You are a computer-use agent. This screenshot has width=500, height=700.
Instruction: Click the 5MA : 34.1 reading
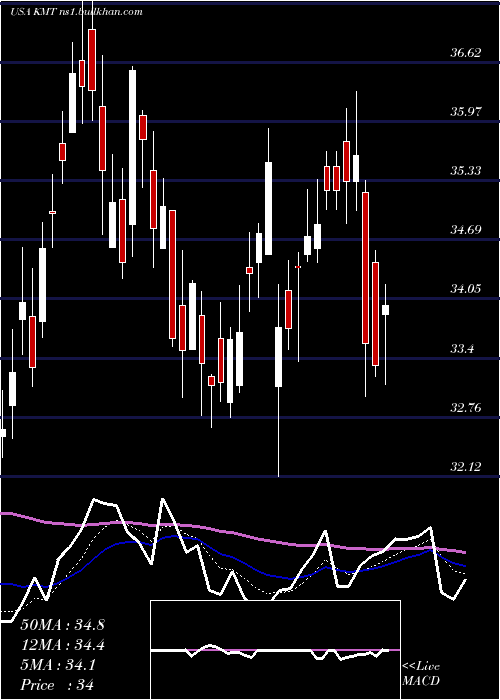58,665
